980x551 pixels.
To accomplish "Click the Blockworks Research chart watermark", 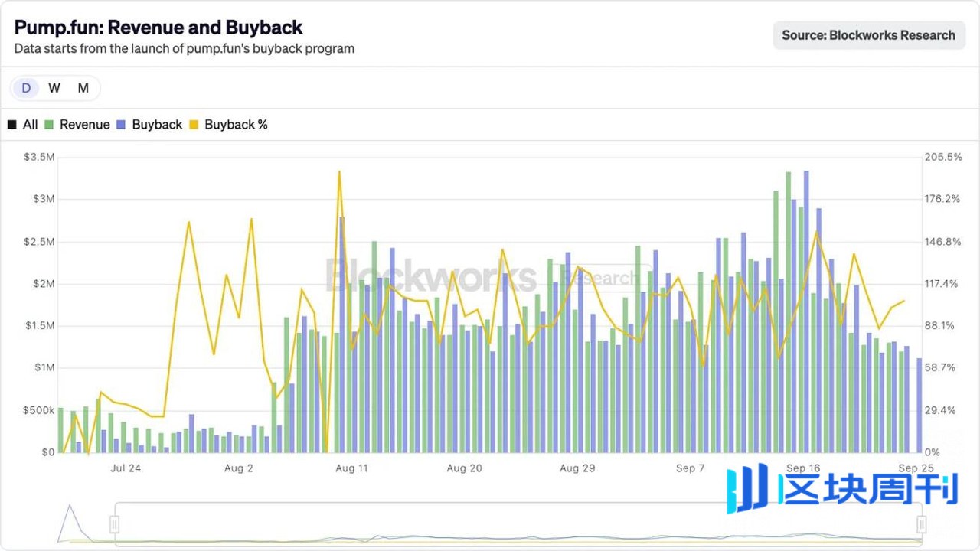I will point(482,275).
